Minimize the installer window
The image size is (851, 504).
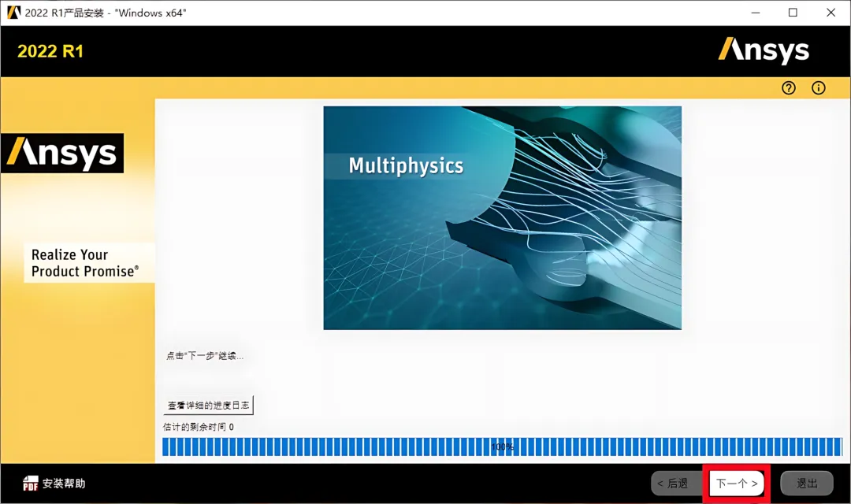[756, 13]
